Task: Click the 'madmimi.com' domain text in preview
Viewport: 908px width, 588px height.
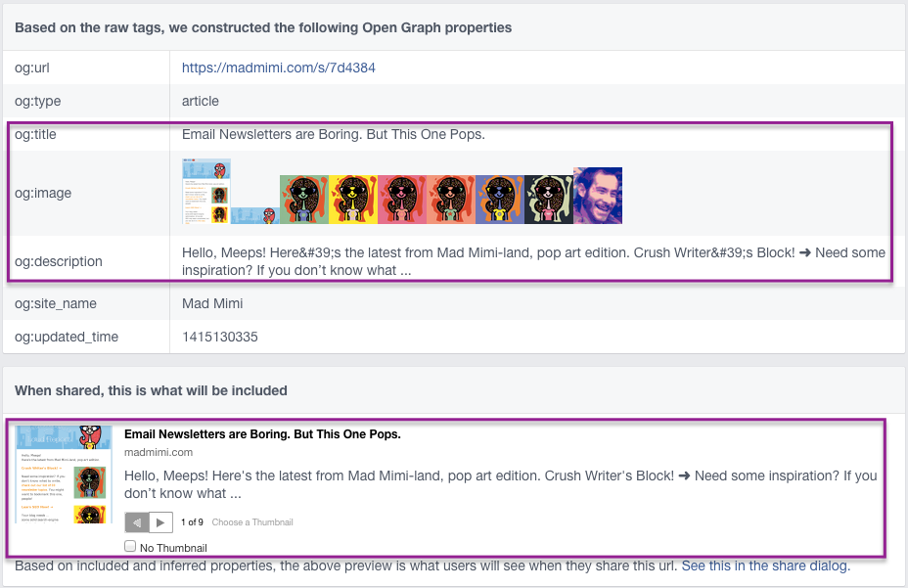Action: [x=159, y=452]
